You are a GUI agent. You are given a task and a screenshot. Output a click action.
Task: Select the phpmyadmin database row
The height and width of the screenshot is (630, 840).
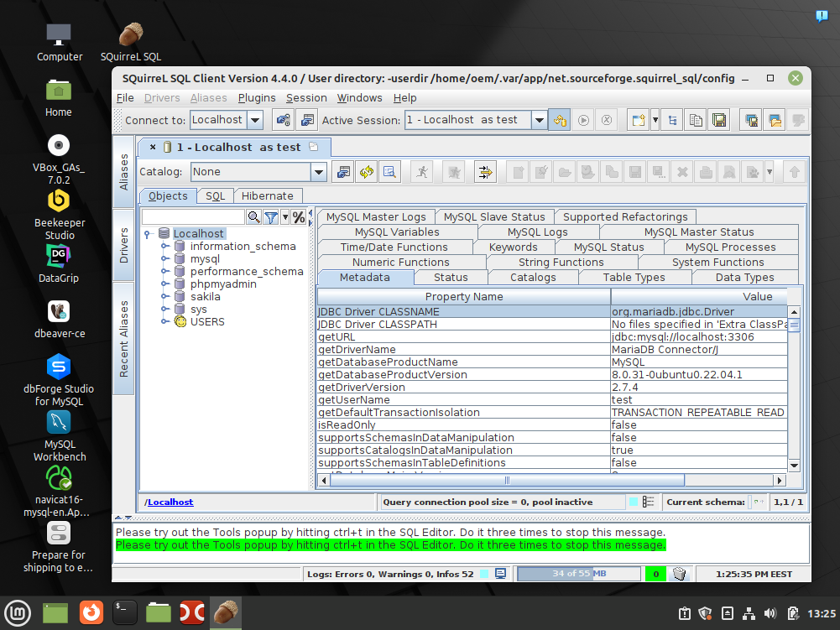(223, 284)
